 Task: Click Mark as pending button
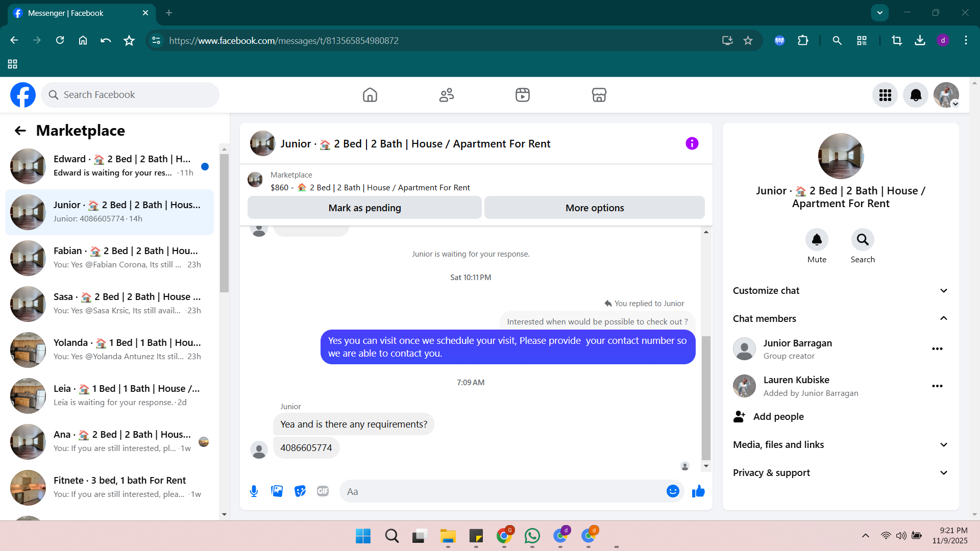pos(364,208)
